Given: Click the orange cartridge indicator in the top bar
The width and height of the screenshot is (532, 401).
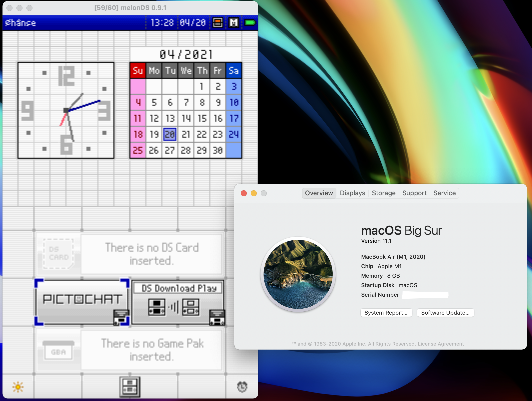Looking at the screenshot, I should tap(218, 22).
